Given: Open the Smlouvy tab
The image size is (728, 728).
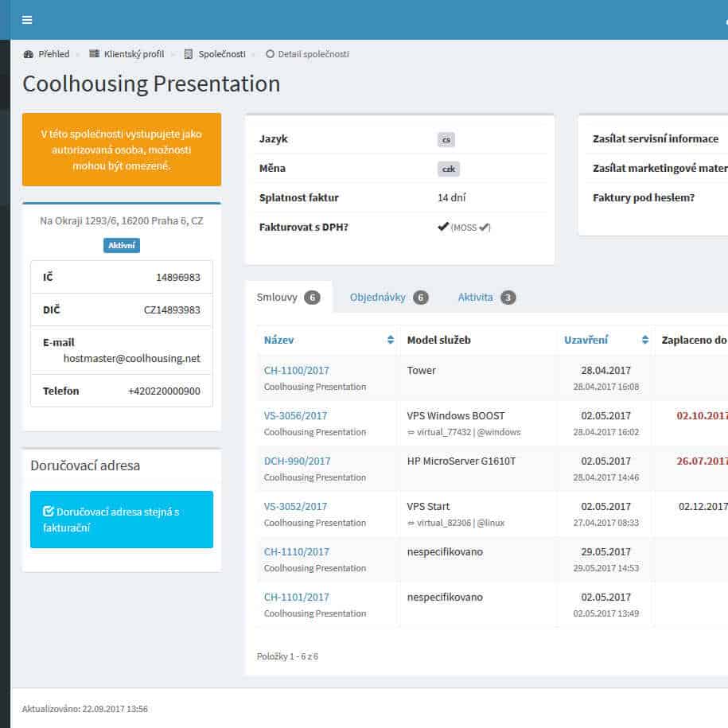Looking at the screenshot, I should (288, 297).
